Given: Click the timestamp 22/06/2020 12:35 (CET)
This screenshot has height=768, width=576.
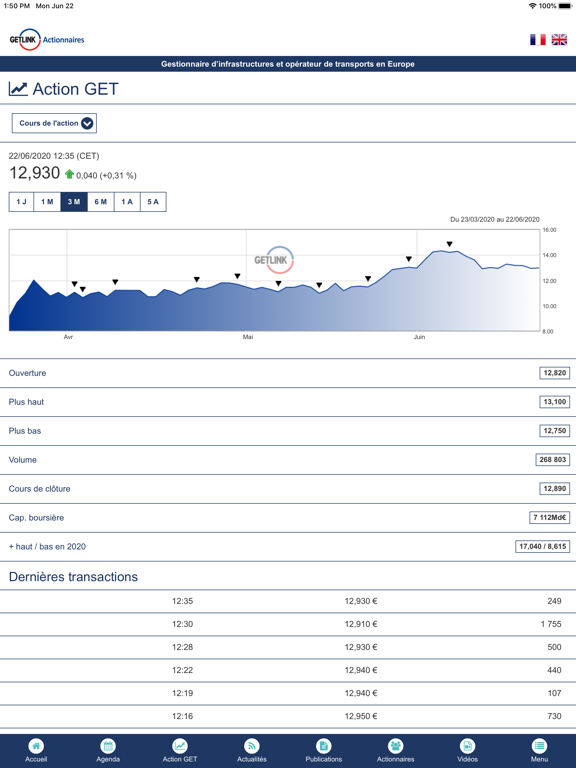Looking at the screenshot, I should pyautogui.click(x=54, y=156).
